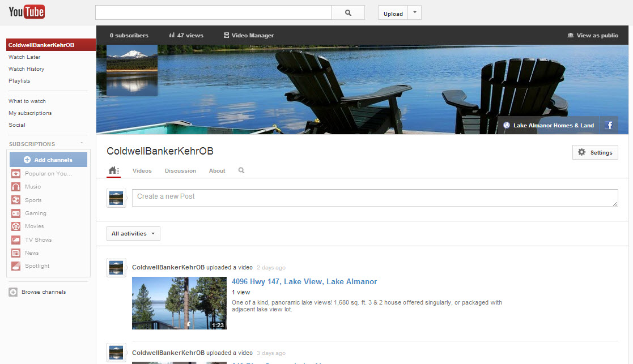Click the Gaming controller icon

coord(16,213)
